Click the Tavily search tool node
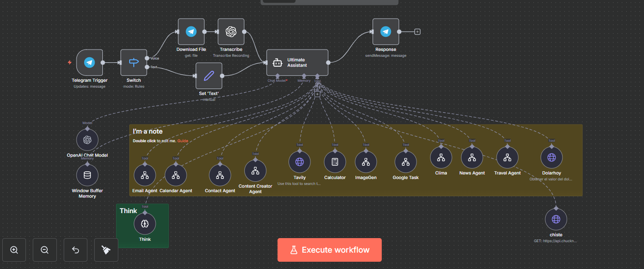Viewport: 644px width, 269px height. 299,162
